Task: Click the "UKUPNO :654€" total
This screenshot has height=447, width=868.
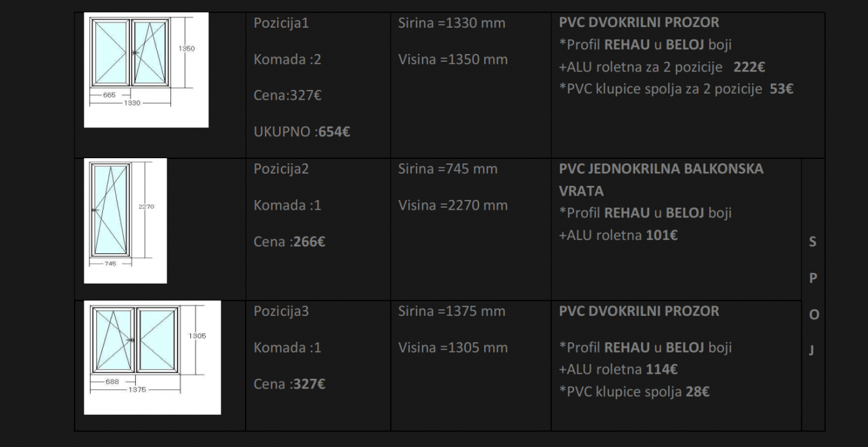Action: point(302,132)
